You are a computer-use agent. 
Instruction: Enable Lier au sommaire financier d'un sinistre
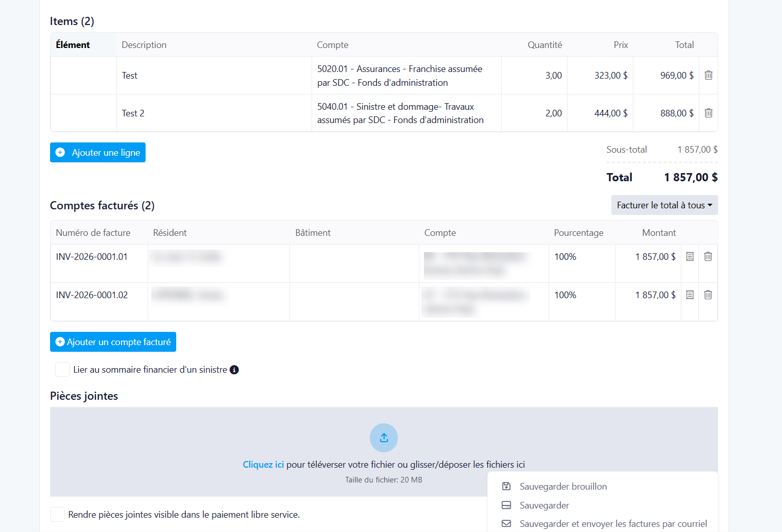click(62, 369)
